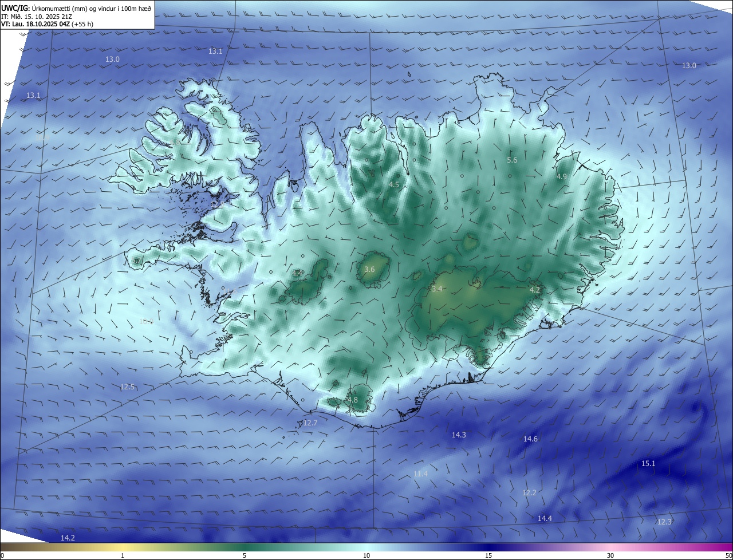Select the 15.1 value in the dark blue area

tap(648, 464)
